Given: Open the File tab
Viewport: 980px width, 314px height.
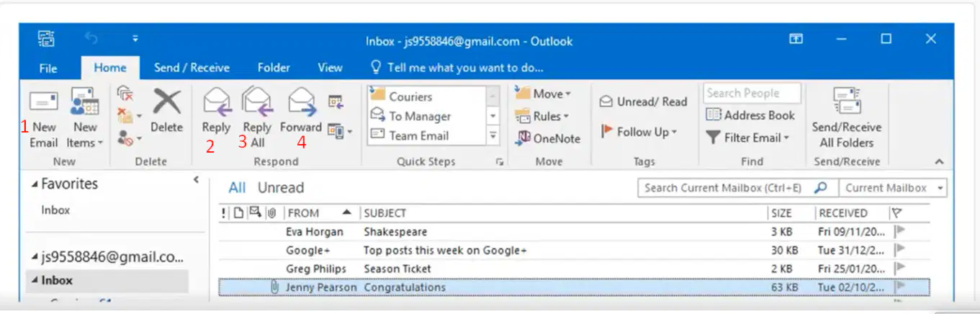Looking at the screenshot, I should 48,68.
